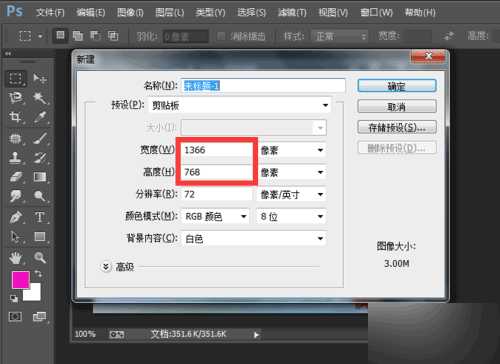Change the screen mode icon
The height and width of the screenshot is (364, 500).
[x=39, y=317]
